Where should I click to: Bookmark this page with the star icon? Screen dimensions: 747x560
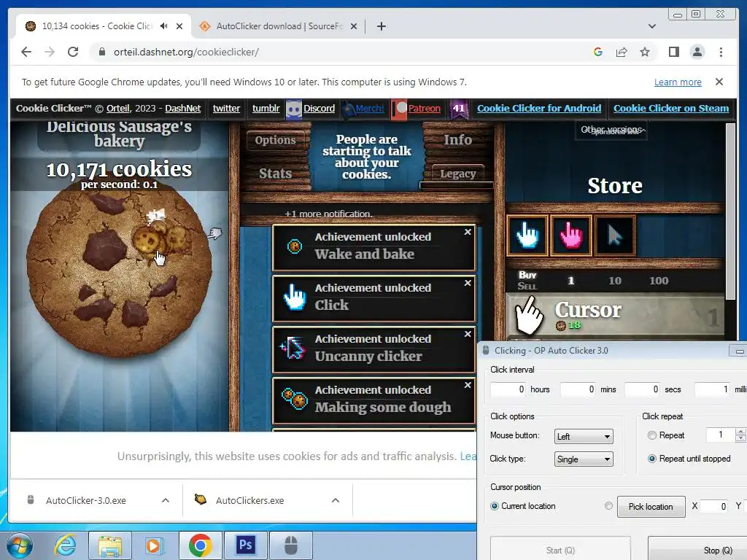pos(645,52)
